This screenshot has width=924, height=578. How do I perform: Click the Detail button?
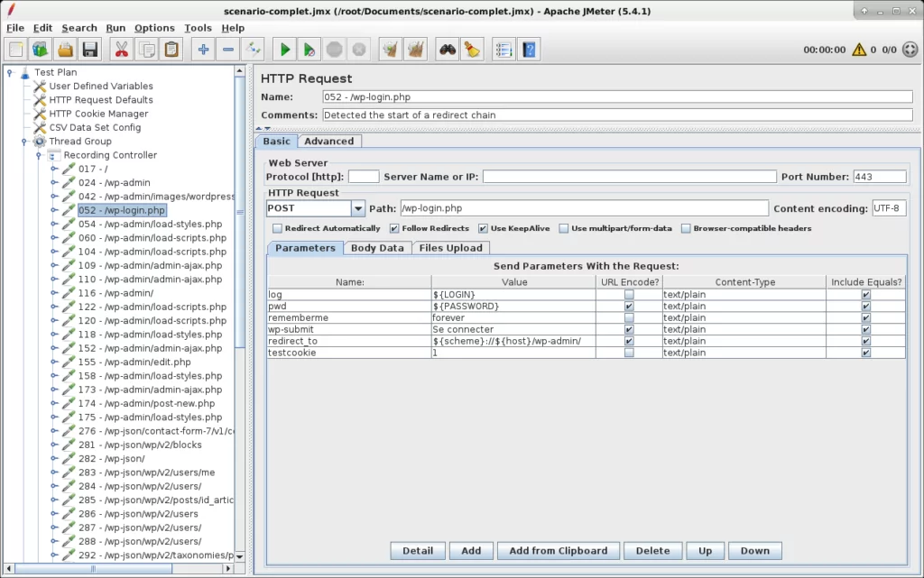pyautogui.click(x=418, y=551)
